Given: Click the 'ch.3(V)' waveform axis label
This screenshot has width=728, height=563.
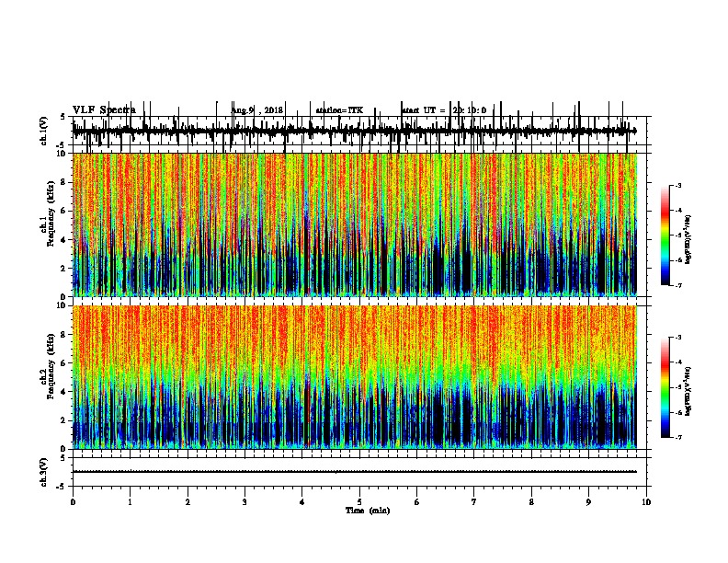Looking at the screenshot, I should tap(44, 472).
